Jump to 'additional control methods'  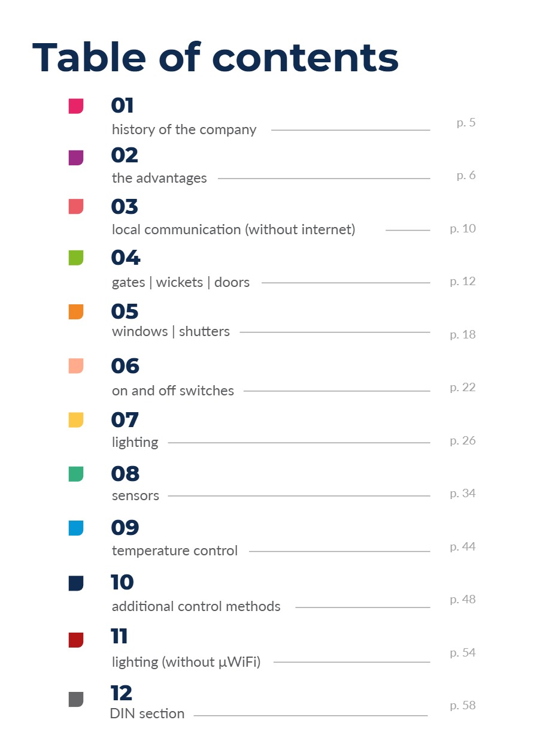[196, 606]
